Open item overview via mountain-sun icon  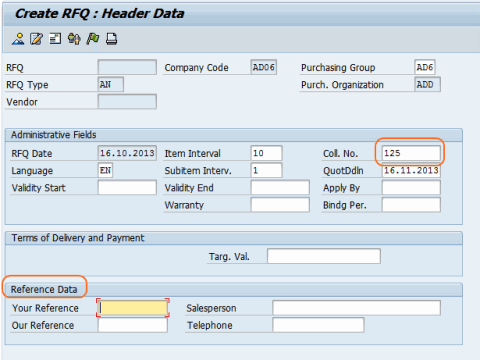pos(18,39)
